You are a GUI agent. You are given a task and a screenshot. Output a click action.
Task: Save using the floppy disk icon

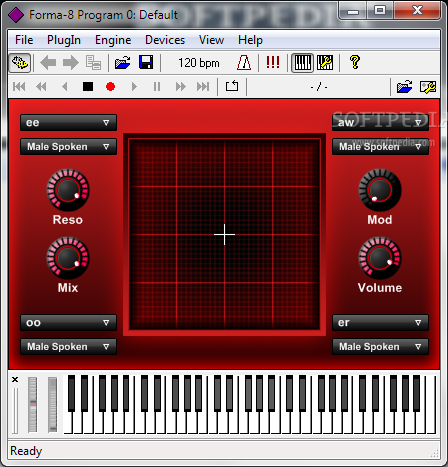pos(146,63)
